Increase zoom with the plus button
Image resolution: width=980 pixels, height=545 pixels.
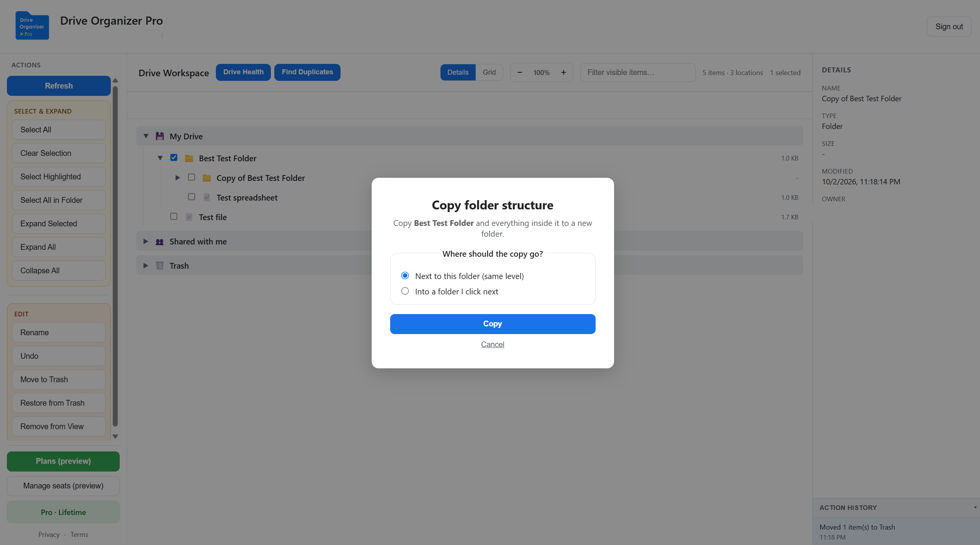[563, 72]
